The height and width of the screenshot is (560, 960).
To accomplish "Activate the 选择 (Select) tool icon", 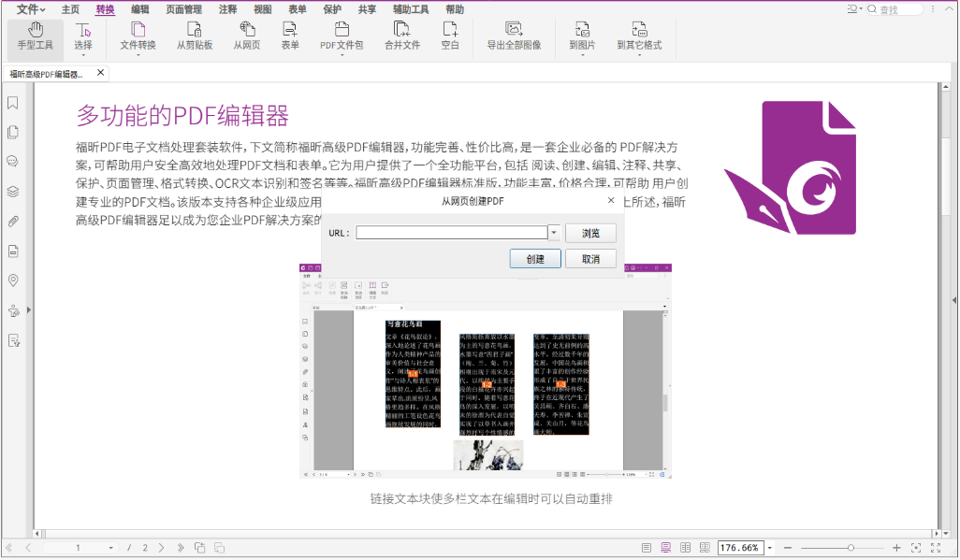I will 82,29.
